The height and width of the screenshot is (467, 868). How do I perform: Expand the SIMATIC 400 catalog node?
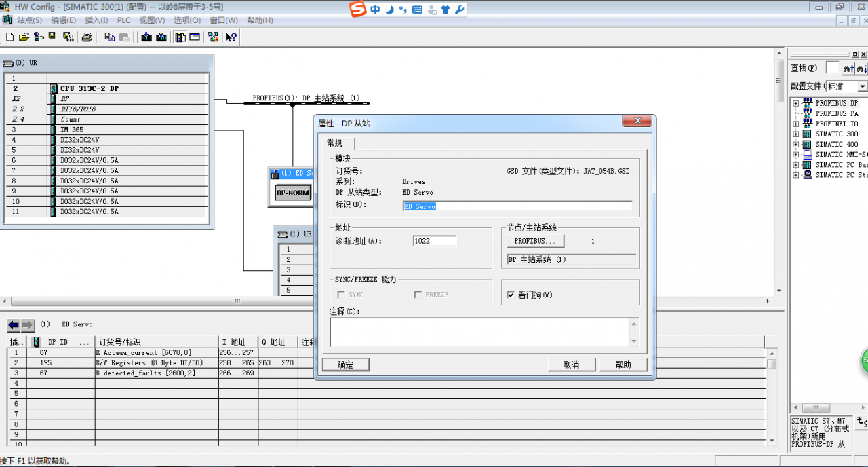796,145
